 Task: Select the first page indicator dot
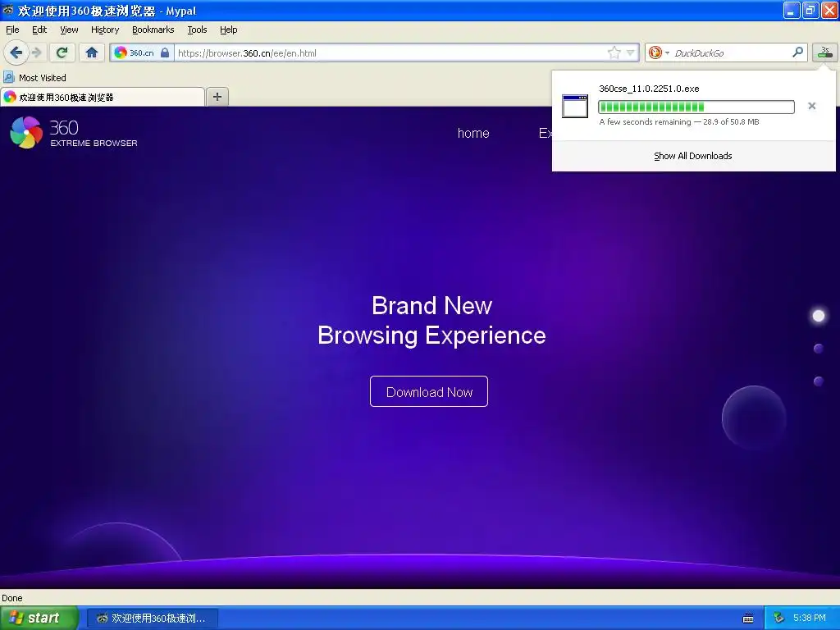pos(818,316)
